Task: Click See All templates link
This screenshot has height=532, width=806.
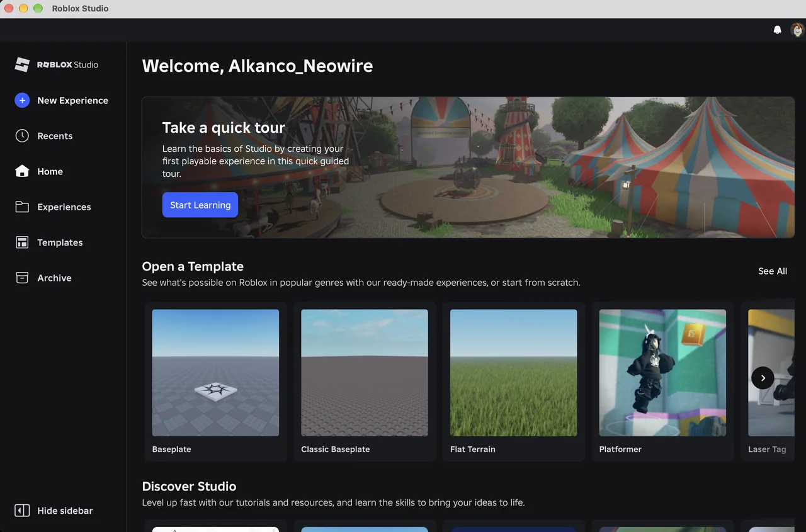Action: pos(773,271)
